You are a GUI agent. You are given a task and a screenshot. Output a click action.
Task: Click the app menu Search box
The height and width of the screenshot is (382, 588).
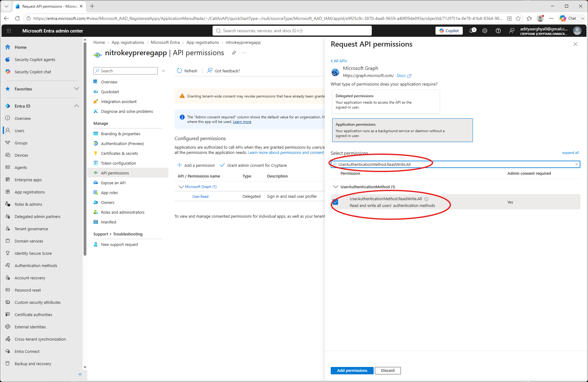click(x=126, y=71)
